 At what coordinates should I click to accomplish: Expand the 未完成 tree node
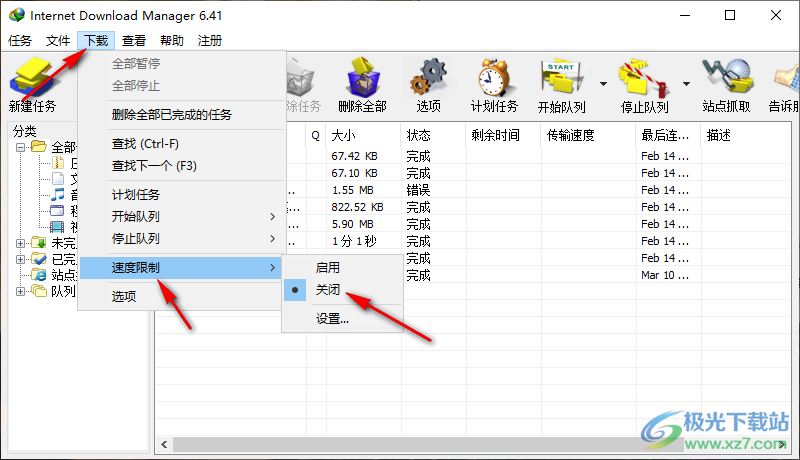coord(20,243)
